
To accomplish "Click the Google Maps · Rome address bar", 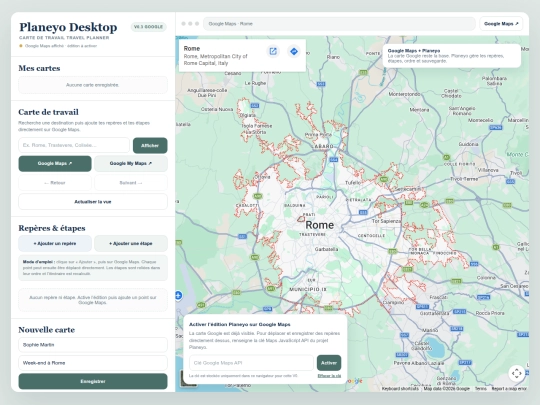I will (339, 24).
